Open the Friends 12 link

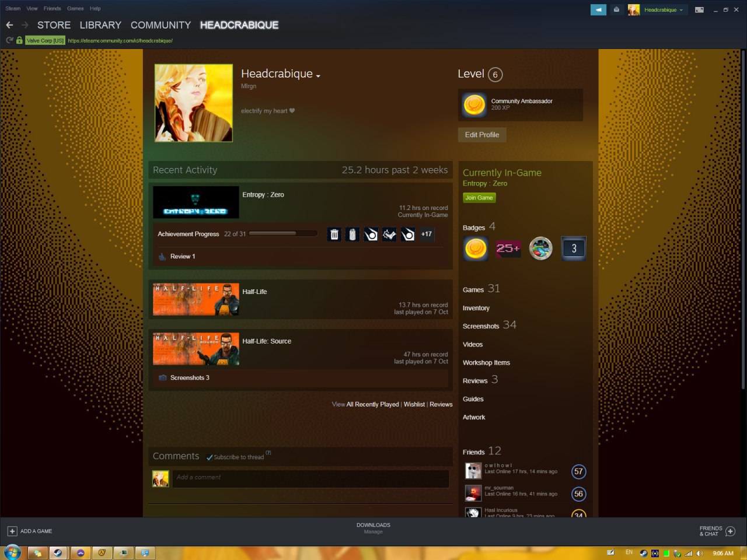(x=482, y=451)
